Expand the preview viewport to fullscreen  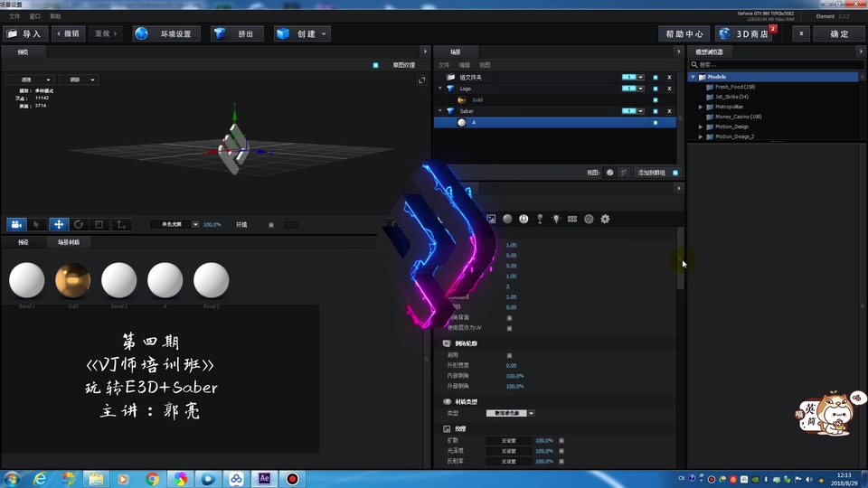pyautogui.click(x=422, y=80)
